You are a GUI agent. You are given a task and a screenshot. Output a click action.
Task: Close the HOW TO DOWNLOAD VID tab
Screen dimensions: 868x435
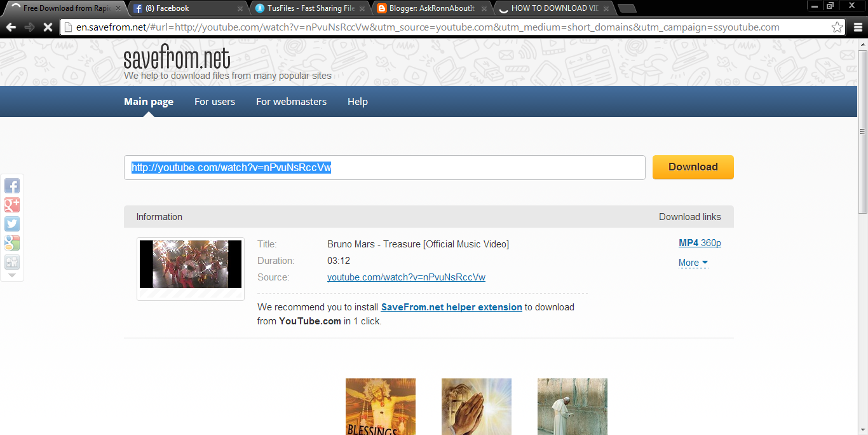click(x=606, y=9)
